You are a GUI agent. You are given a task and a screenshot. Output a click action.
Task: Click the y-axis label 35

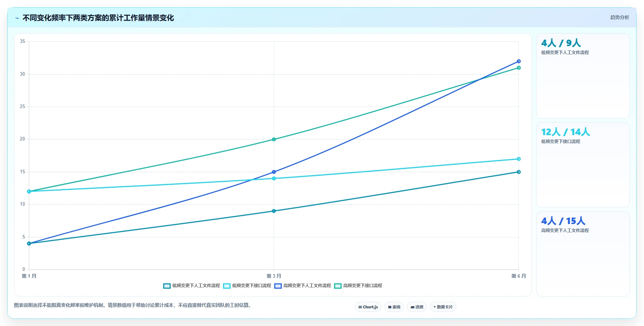(22, 41)
